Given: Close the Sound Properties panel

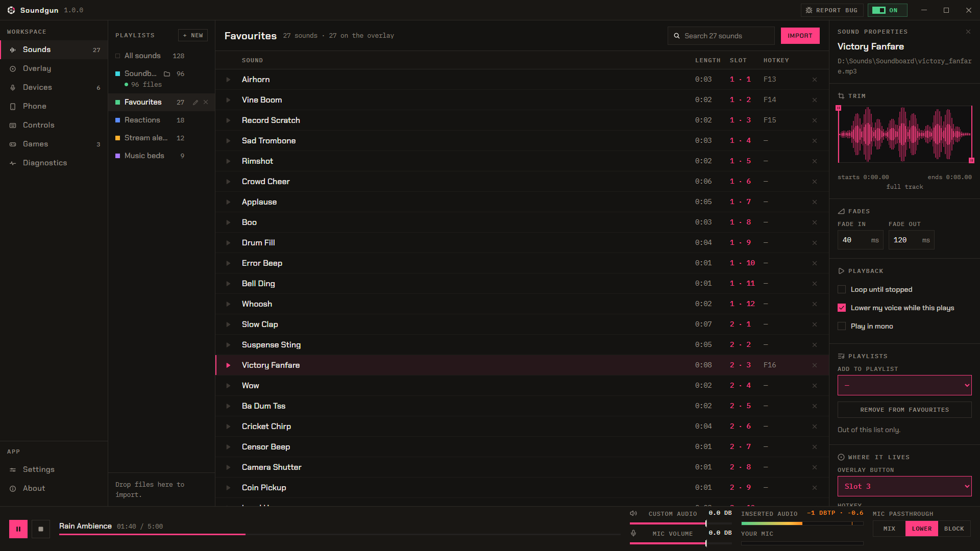Looking at the screenshot, I should 968,32.
